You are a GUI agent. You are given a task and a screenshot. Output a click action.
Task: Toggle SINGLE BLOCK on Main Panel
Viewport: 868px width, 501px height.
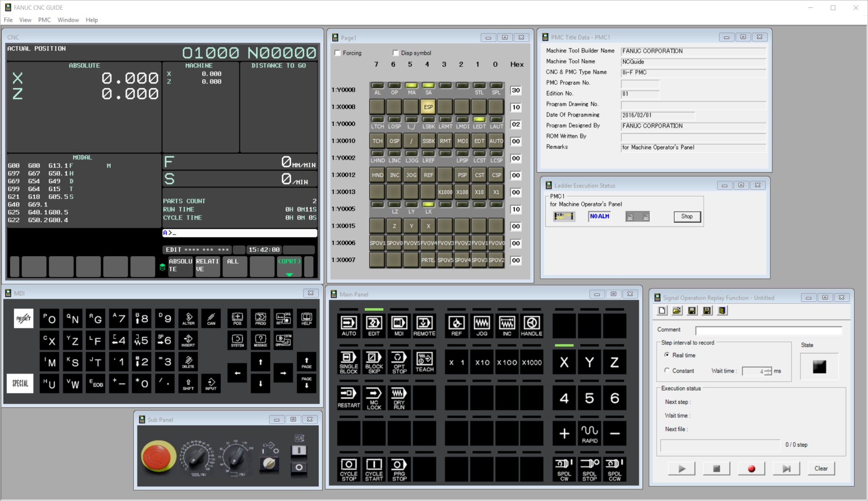tap(349, 362)
